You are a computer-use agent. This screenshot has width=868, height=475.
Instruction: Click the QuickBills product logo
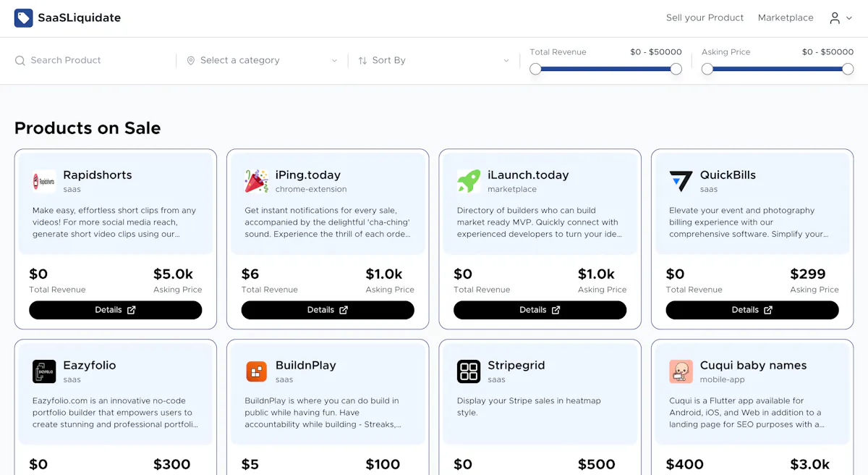(x=681, y=181)
